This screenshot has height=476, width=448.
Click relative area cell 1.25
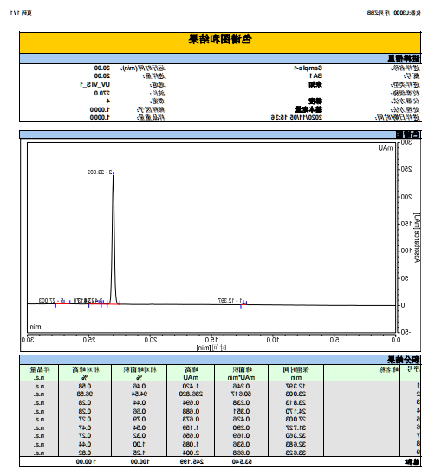click(140, 453)
